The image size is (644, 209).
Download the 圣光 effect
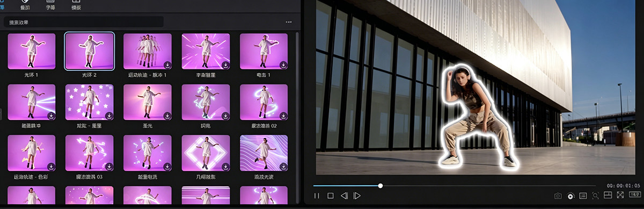click(x=167, y=116)
